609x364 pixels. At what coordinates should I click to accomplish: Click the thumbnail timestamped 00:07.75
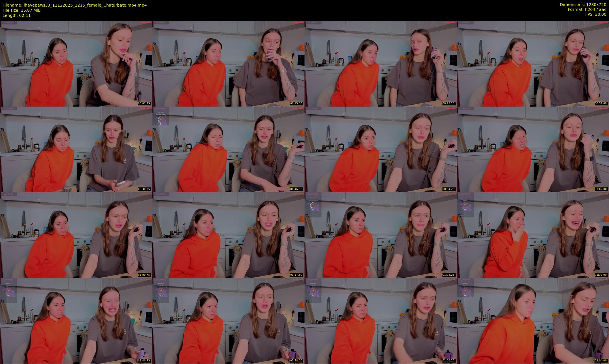(76, 63)
